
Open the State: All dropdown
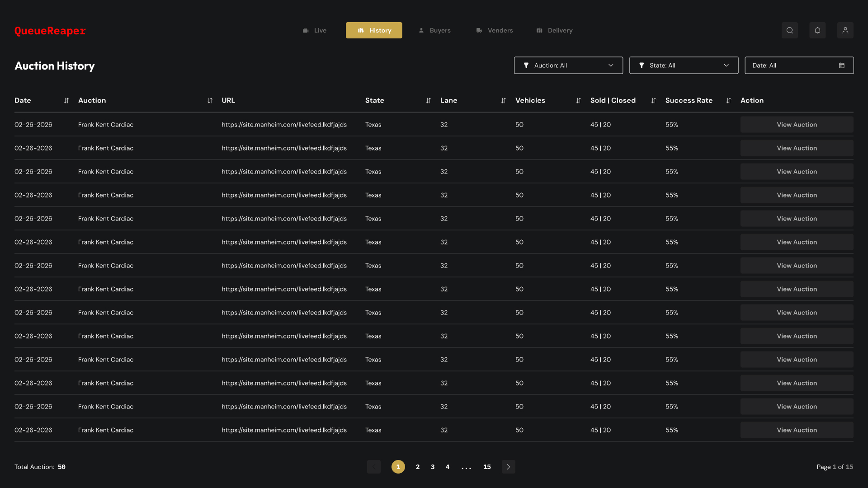pyautogui.click(x=726, y=65)
